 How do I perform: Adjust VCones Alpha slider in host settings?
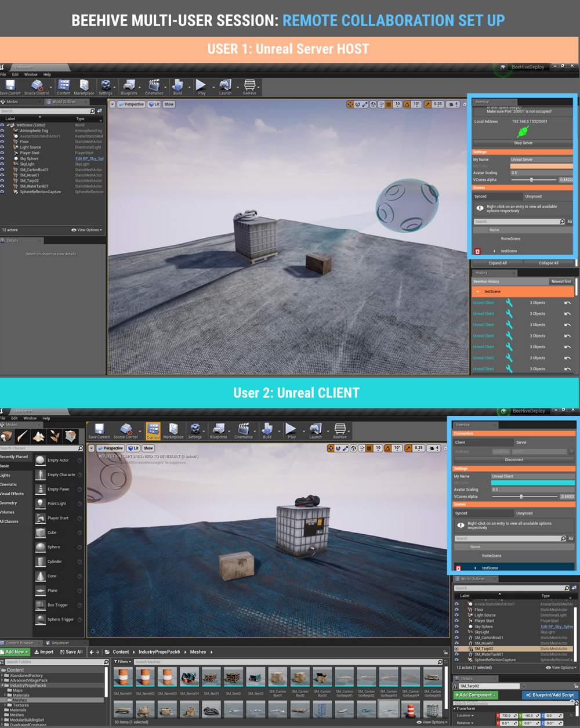click(x=531, y=180)
